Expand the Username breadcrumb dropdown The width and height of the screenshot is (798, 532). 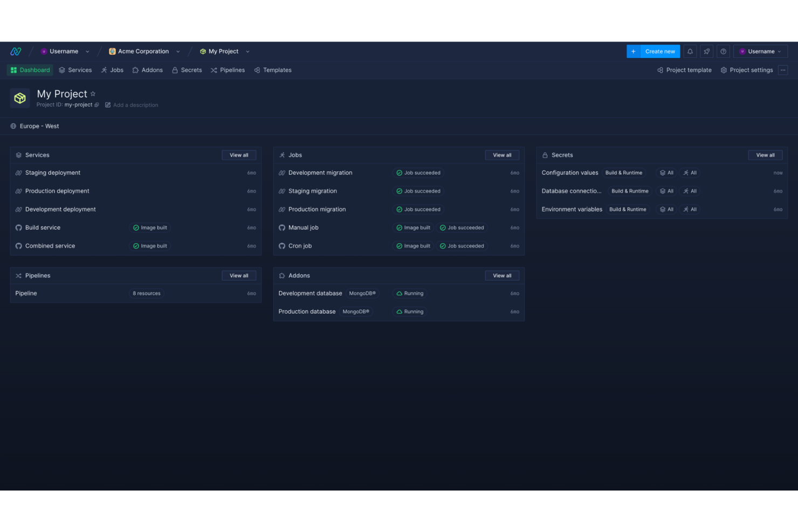coord(87,52)
